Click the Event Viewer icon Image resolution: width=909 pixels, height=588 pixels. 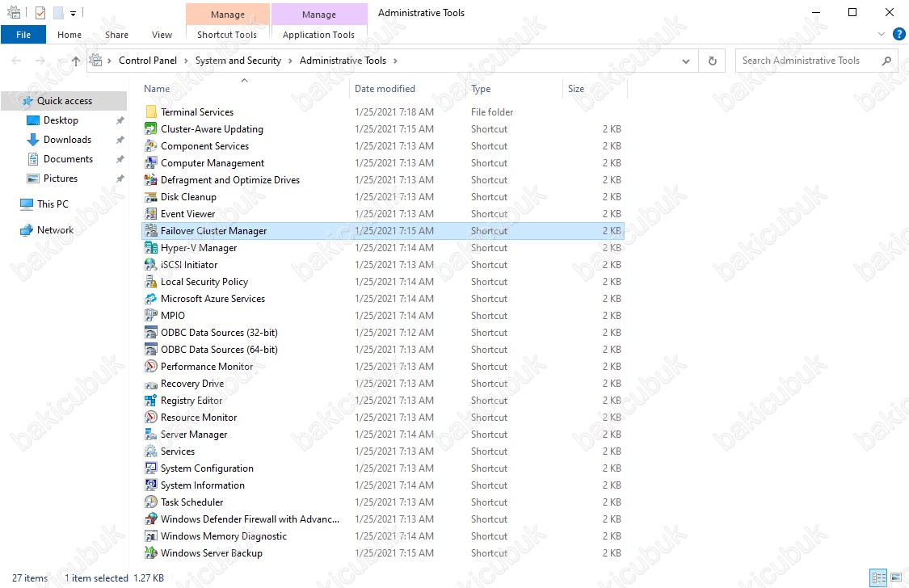(151, 214)
